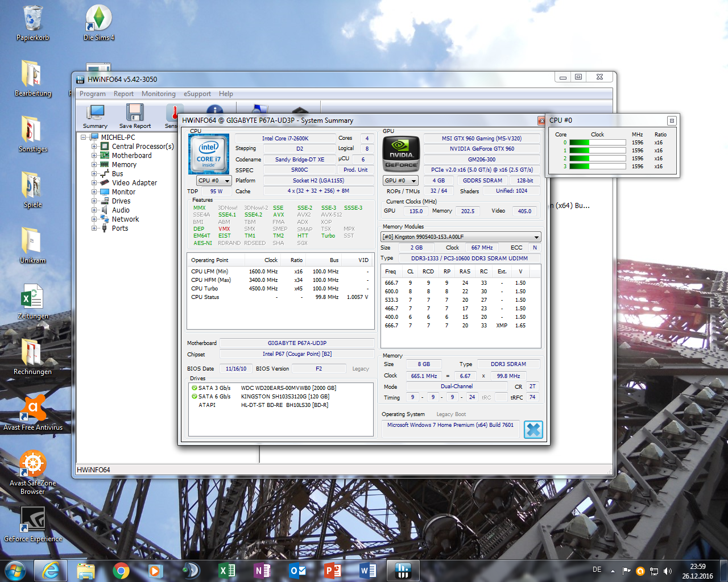
Task: Close the CPU #0 clock window
Action: tap(672, 120)
